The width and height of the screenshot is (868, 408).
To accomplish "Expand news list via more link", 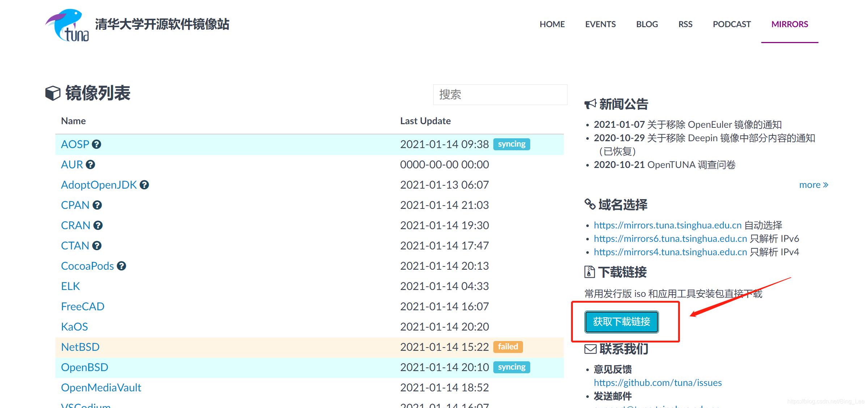I will pyautogui.click(x=813, y=185).
